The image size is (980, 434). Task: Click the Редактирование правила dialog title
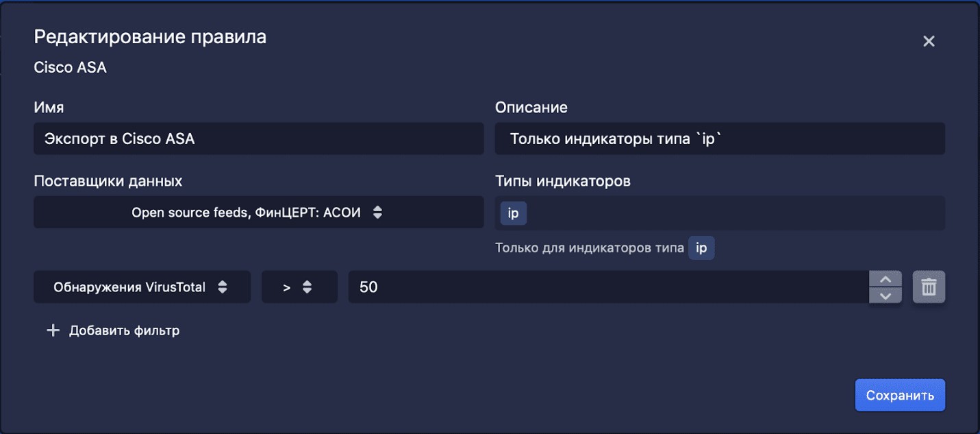coord(150,37)
